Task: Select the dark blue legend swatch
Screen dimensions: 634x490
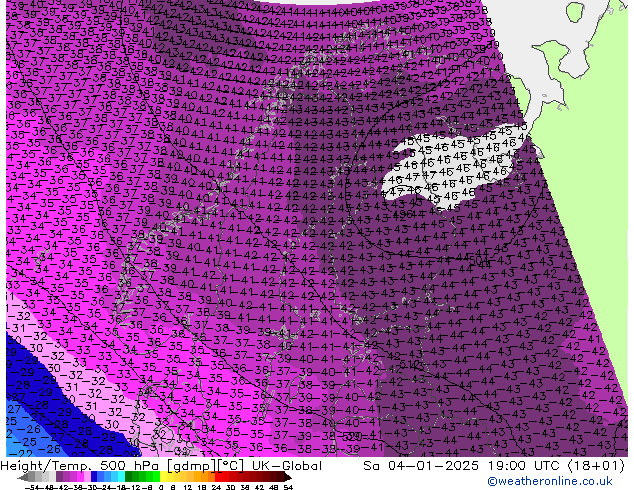Action: coord(94,476)
